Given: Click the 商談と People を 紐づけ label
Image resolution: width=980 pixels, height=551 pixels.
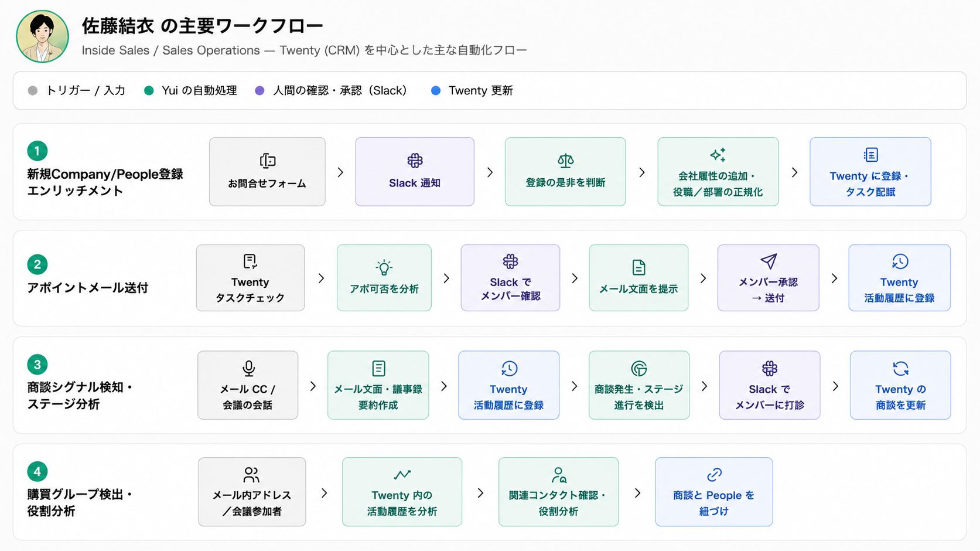Looking at the screenshot, I should click(713, 504).
